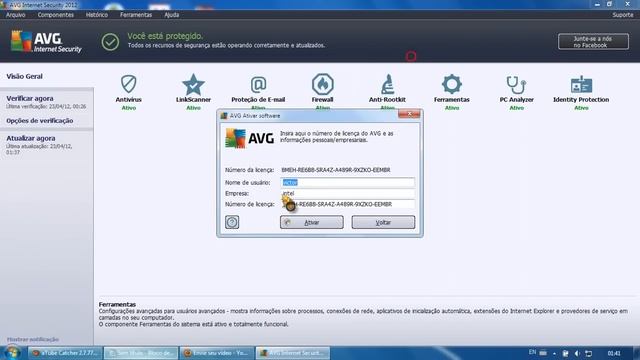This screenshot has height=360, width=640.
Task: Focus the Empresa input field
Action: (x=347, y=193)
